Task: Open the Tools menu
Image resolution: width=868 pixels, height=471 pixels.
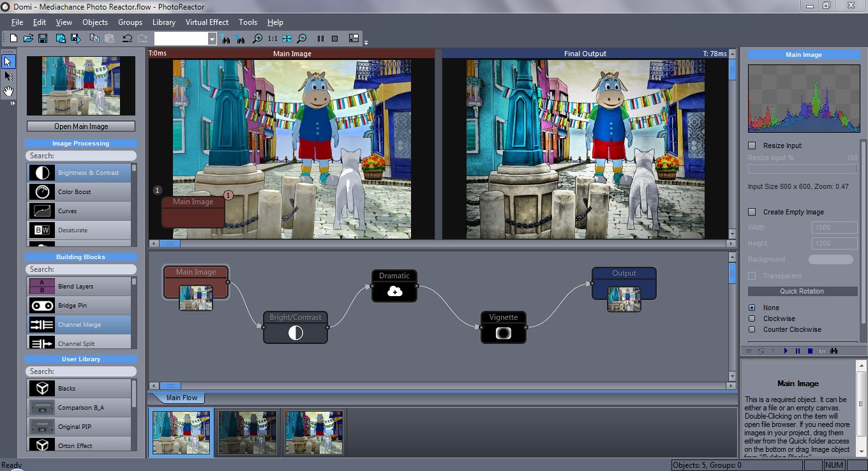Action: tap(248, 22)
